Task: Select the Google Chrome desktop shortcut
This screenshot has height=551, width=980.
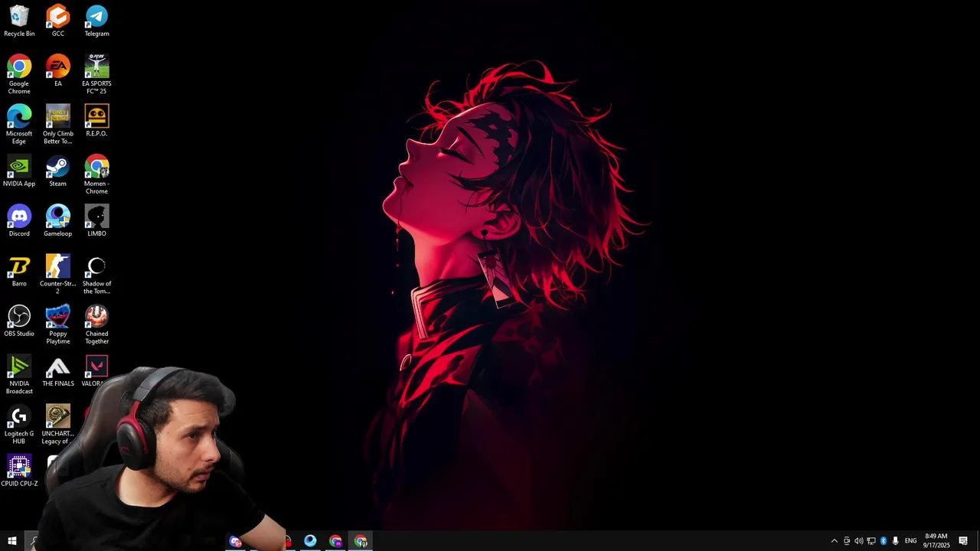Action: (x=19, y=75)
